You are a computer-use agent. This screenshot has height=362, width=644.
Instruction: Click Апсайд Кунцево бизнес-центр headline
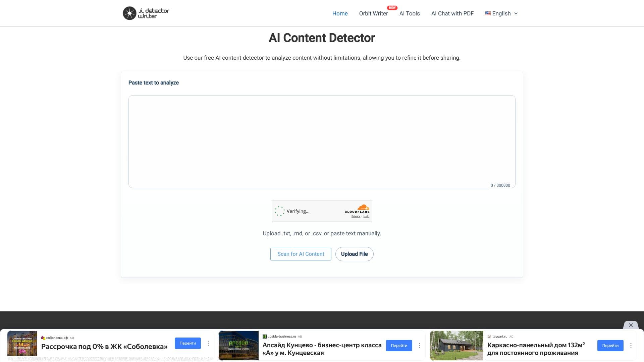pos(322,349)
